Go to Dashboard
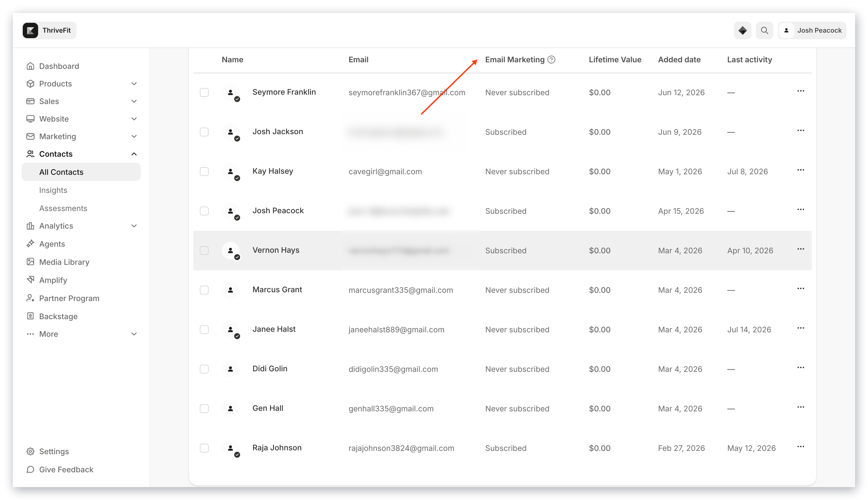Viewport: 868px width, 500px height. 59,66
